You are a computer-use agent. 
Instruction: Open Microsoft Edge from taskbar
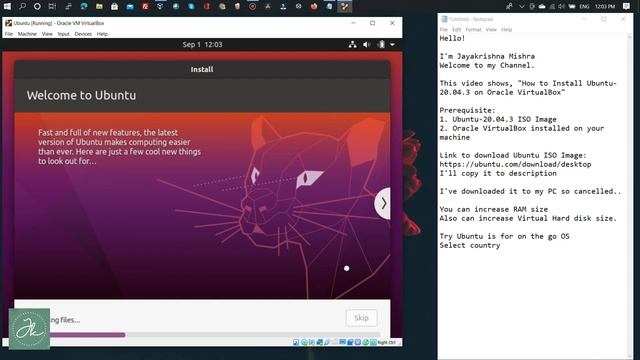pos(84,6)
